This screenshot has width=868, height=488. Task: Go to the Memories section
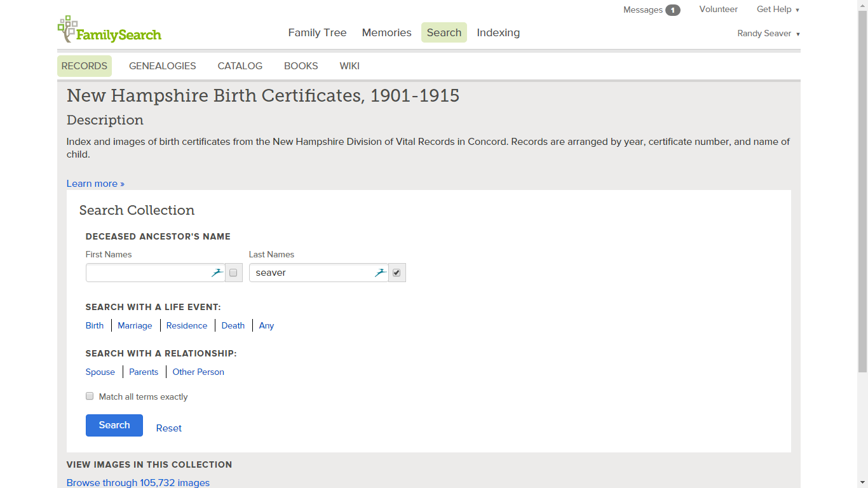[386, 32]
